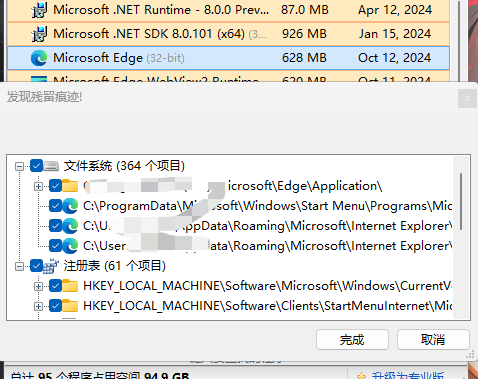Screen dimensions: 478x379
Task: Collapse the 注册表 tree node
Action: point(20,266)
